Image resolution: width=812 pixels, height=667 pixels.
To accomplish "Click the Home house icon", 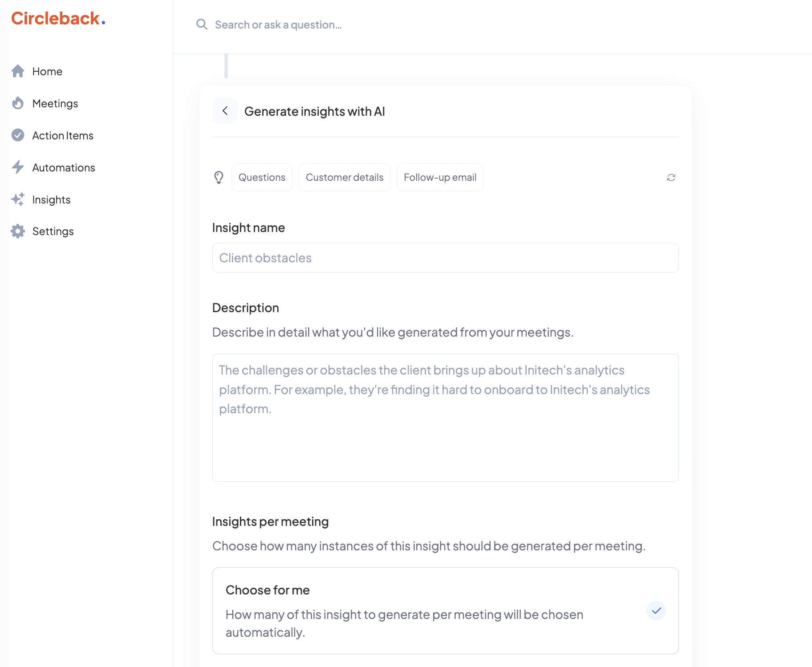I will click(x=18, y=71).
